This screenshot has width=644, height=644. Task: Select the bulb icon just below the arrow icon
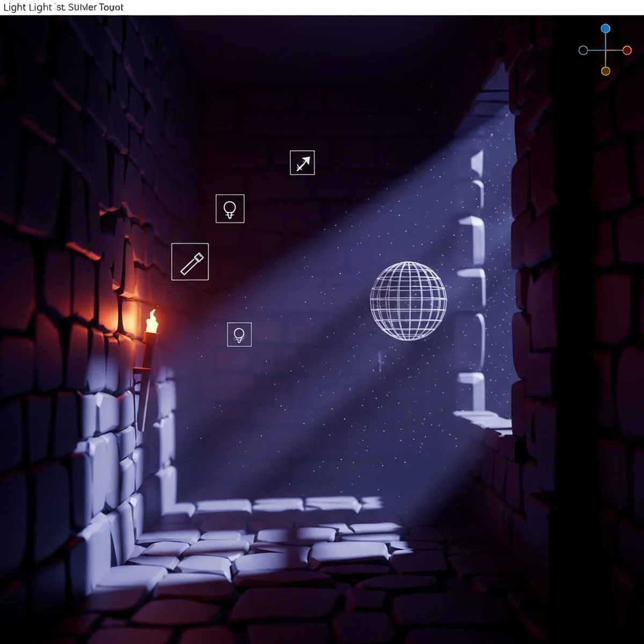coord(230,209)
